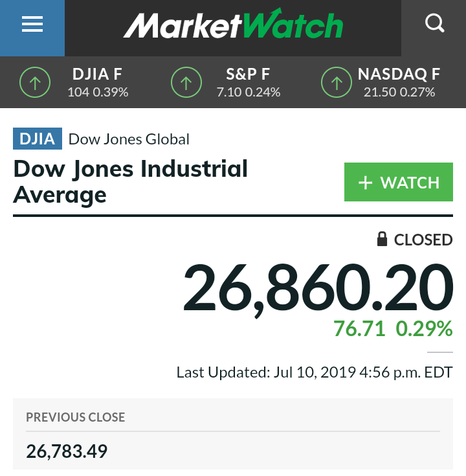Open the hamburger navigation menu
The width and height of the screenshot is (466, 476).
pos(32,25)
